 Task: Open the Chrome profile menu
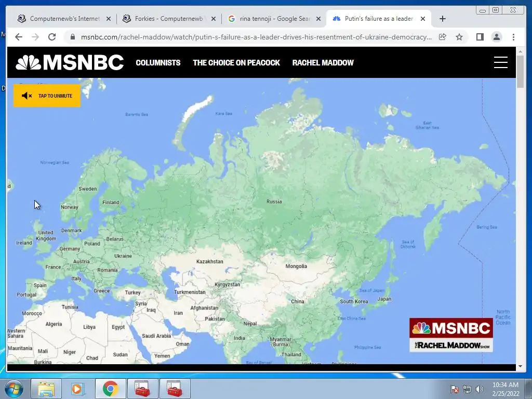point(496,37)
